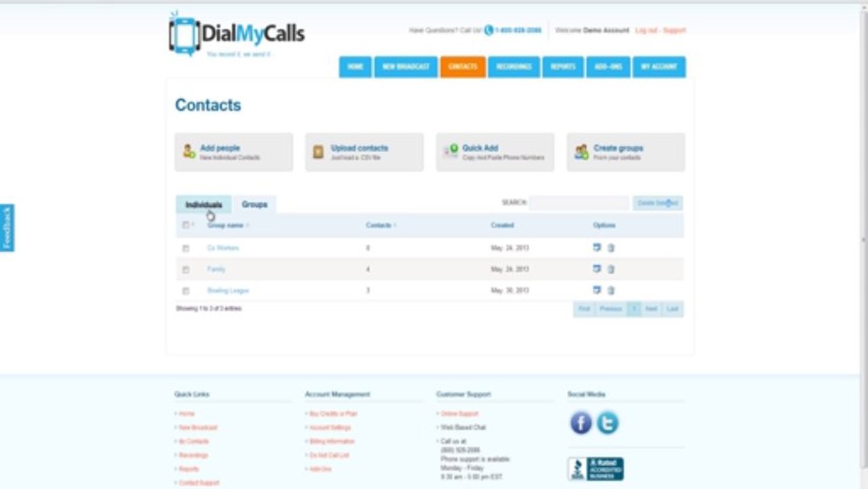Click the DialMyCalls logo
This screenshot has width=868, height=489.
(237, 33)
